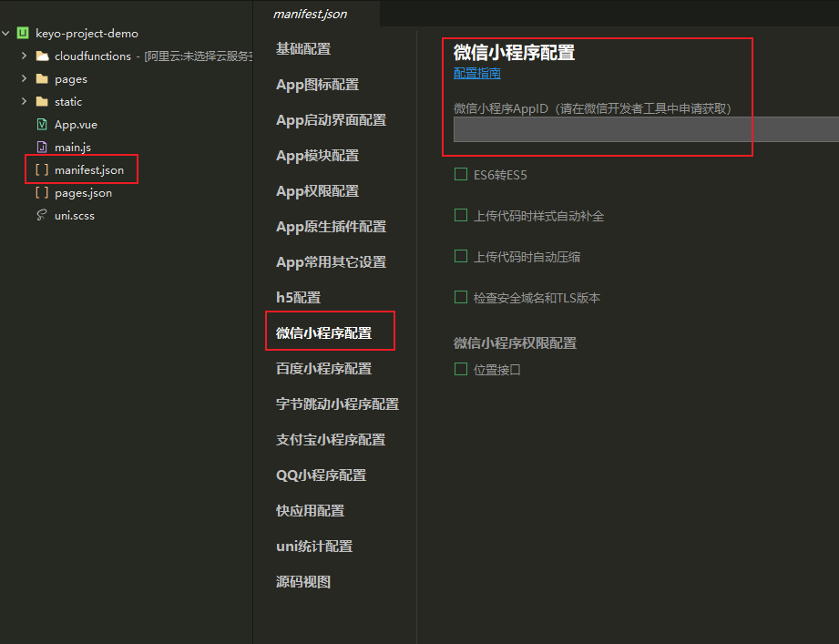
Task: Enable the ES6转ES5 checkbox
Action: tap(461, 174)
